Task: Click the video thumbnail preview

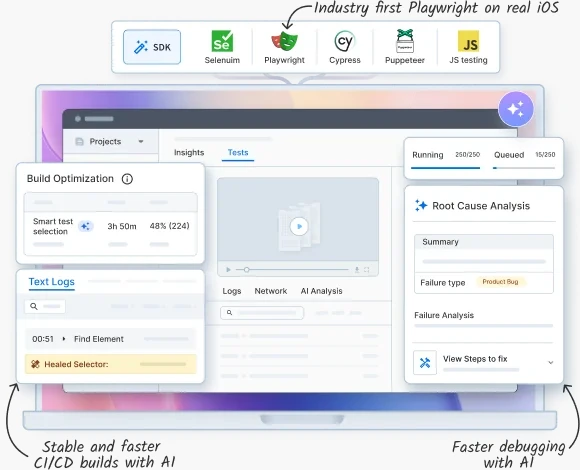Action: click(298, 219)
